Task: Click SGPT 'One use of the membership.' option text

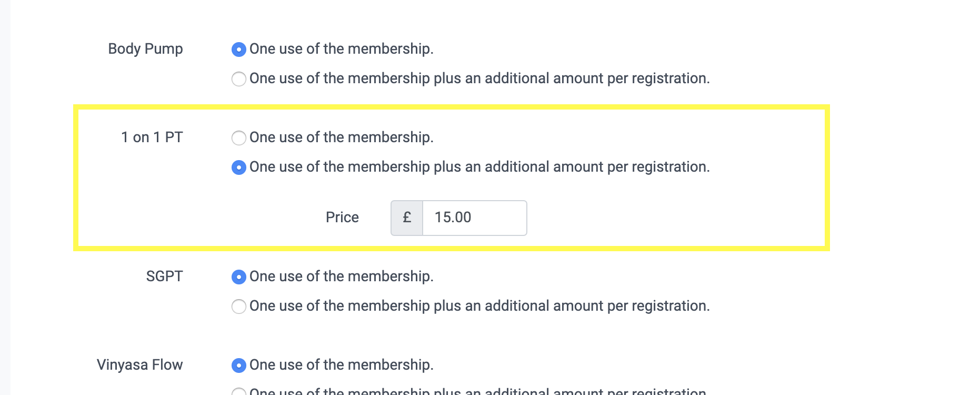Action: tap(341, 276)
